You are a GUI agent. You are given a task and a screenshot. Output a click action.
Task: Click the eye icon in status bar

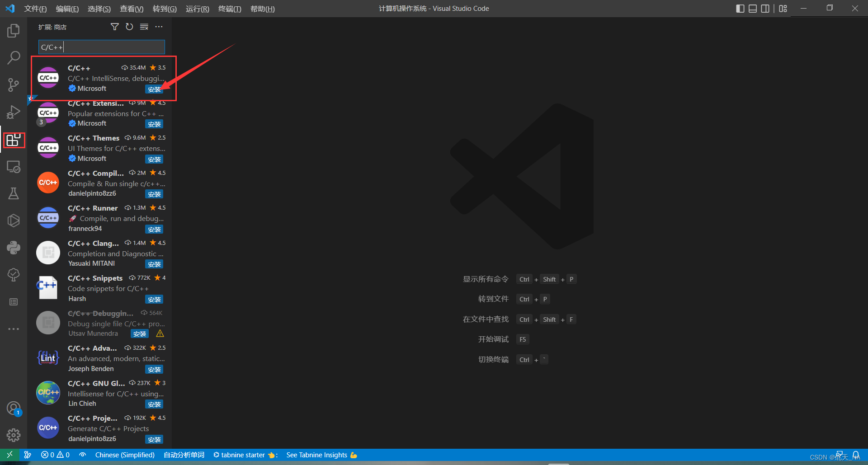[82, 455]
